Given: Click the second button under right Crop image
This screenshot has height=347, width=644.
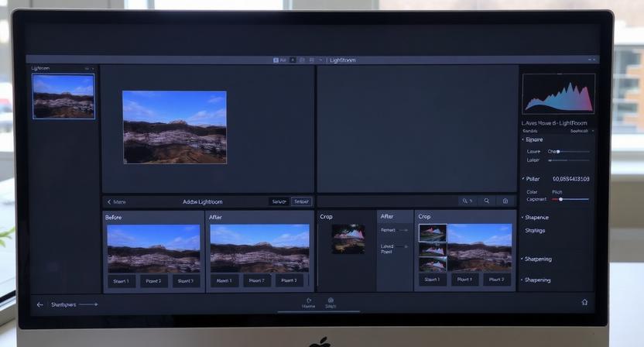Looking at the screenshot, I should click(x=464, y=280).
